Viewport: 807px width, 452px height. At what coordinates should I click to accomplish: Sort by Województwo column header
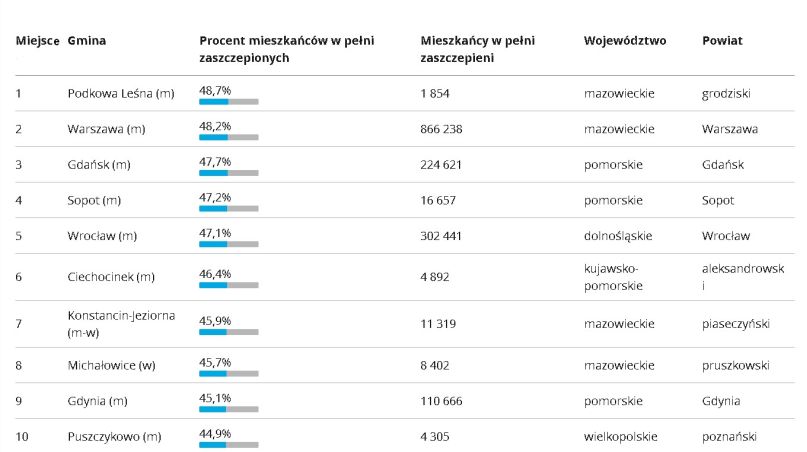pyautogui.click(x=625, y=41)
